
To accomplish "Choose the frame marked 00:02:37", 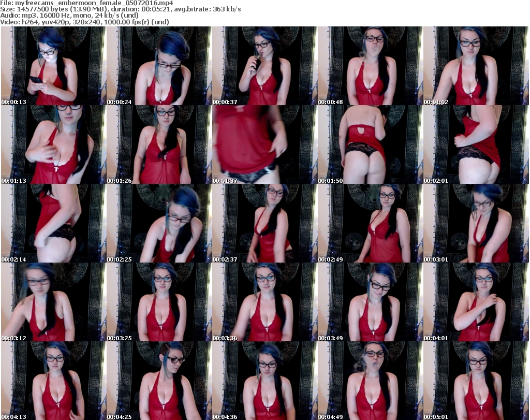I will (x=264, y=223).
